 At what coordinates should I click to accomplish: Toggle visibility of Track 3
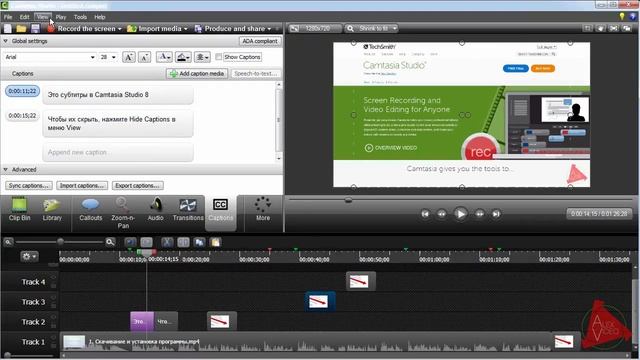(x=53, y=298)
